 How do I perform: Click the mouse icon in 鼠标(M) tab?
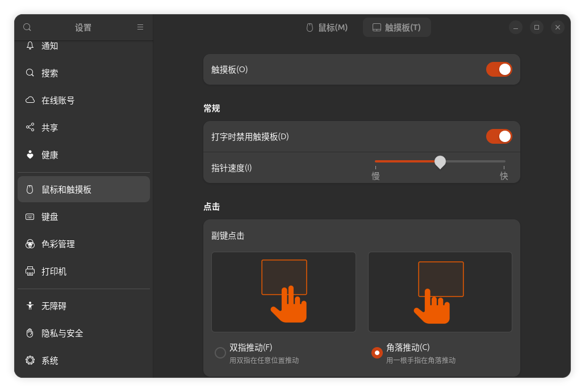point(310,27)
